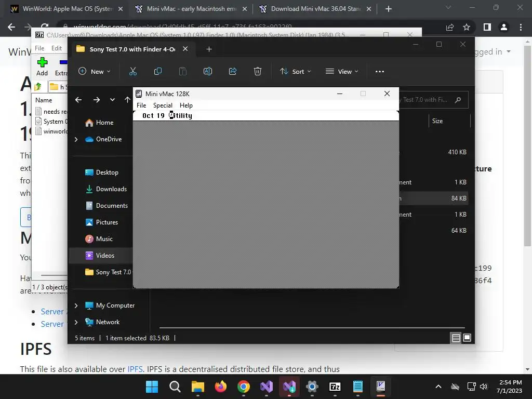Screen dimensions: 532x399
Task: Open the Chrome profile menu
Action: point(504,27)
